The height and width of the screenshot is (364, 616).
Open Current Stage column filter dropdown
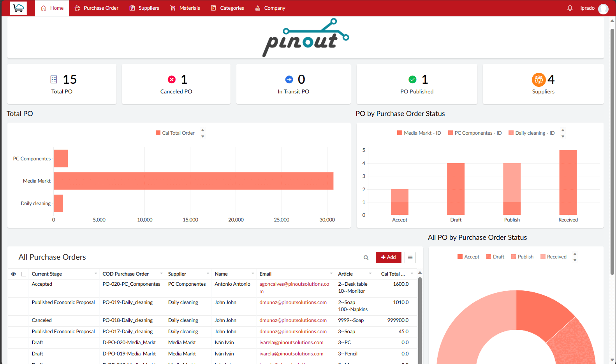pos(96,274)
